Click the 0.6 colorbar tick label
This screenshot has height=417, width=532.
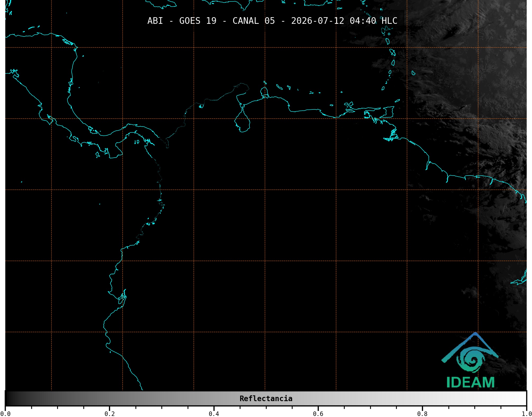click(x=318, y=414)
